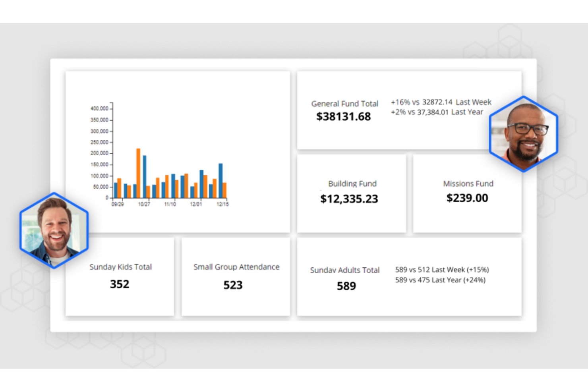Click the 400,000 y-axis label
The image size is (588, 392).
pyautogui.click(x=99, y=108)
